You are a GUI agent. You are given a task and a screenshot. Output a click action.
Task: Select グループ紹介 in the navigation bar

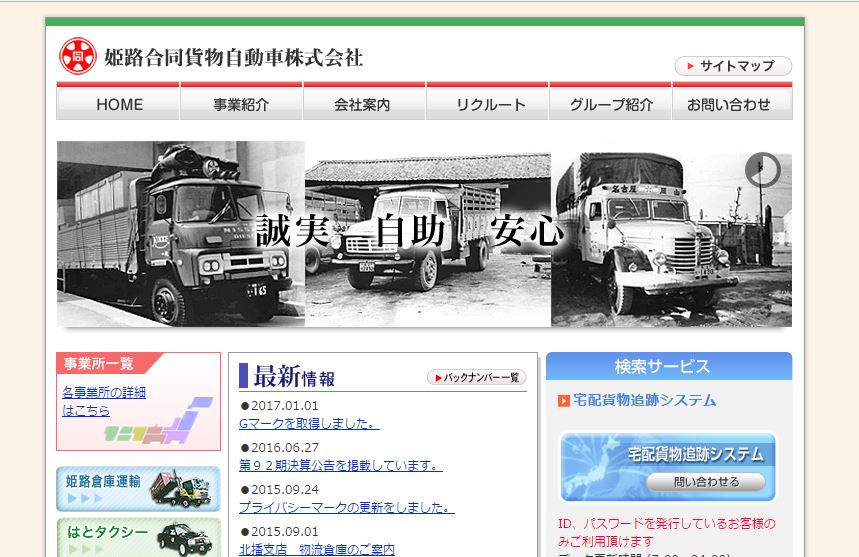[x=610, y=104]
